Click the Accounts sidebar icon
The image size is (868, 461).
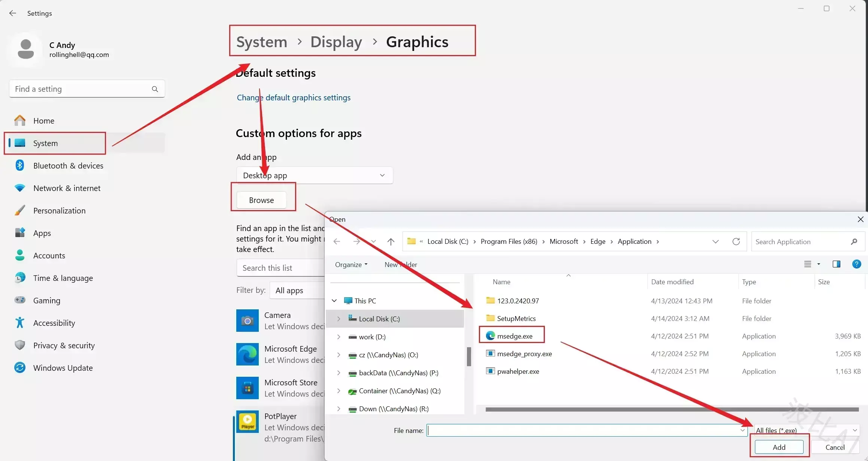20,255
